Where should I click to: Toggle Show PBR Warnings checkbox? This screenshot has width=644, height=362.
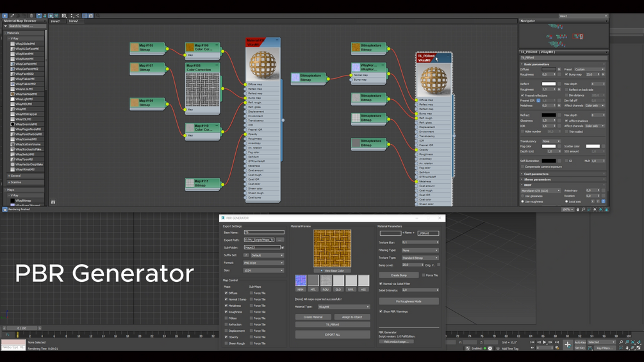381,311
